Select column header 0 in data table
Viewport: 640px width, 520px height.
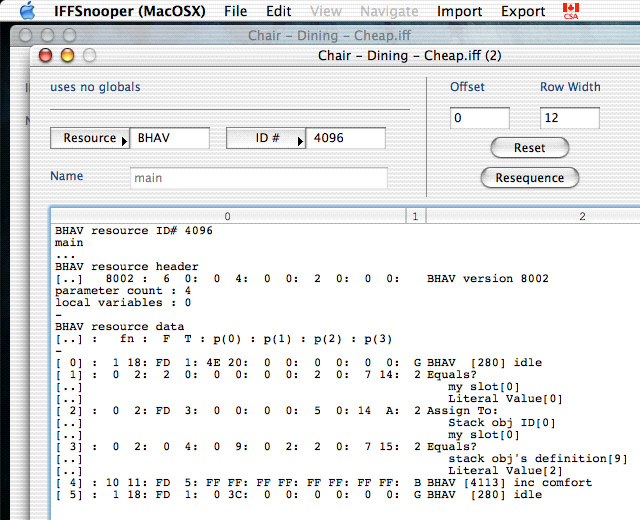[227, 216]
